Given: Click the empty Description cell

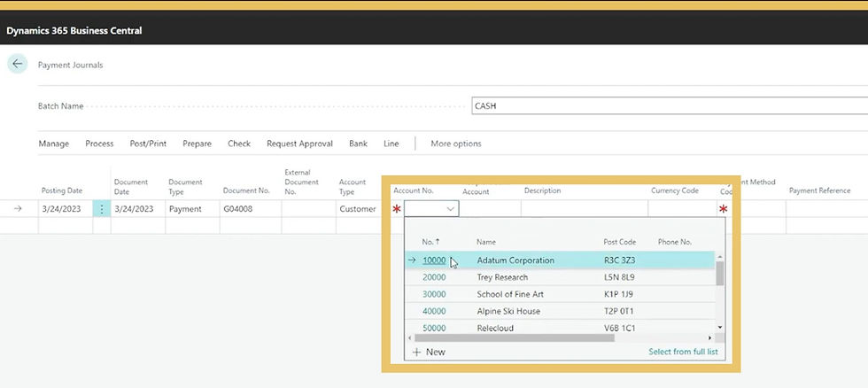Looking at the screenshot, I should (x=584, y=209).
